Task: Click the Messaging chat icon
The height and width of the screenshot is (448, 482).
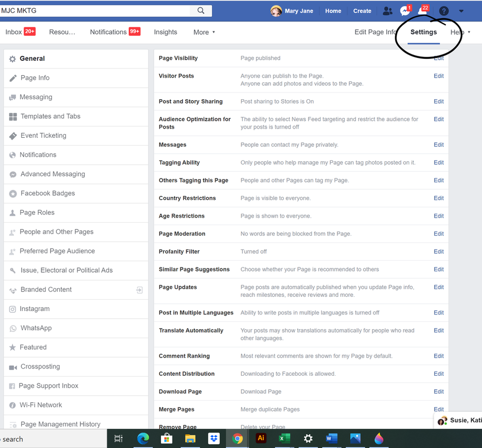Action: (13, 97)
